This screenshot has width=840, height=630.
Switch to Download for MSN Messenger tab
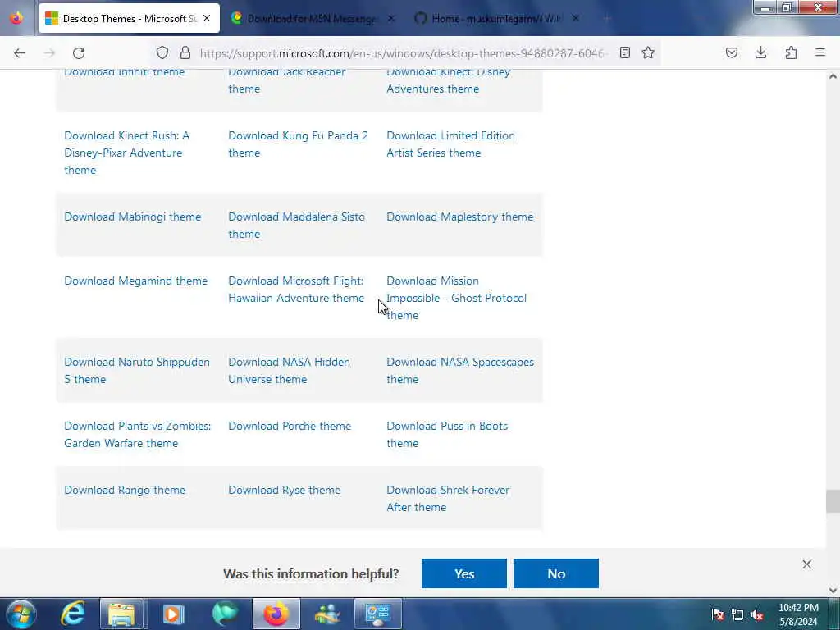tap(313, 18)
